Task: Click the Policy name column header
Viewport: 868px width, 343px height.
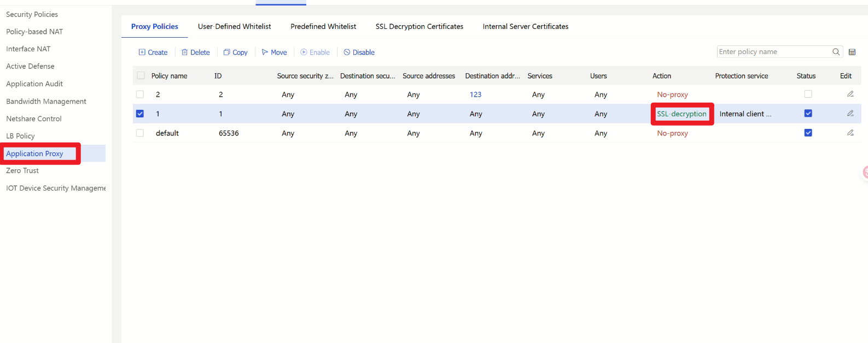Action: (169, 76)
